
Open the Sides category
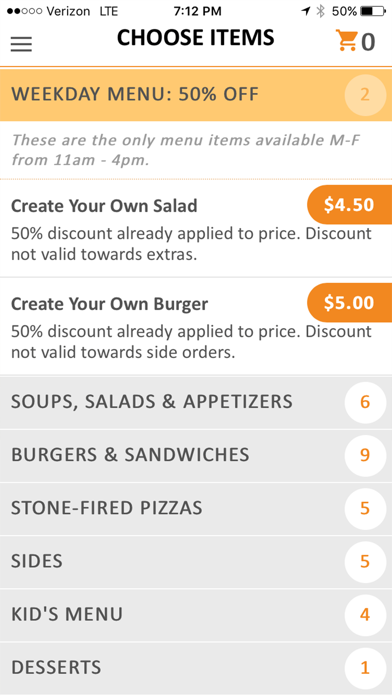196,562
